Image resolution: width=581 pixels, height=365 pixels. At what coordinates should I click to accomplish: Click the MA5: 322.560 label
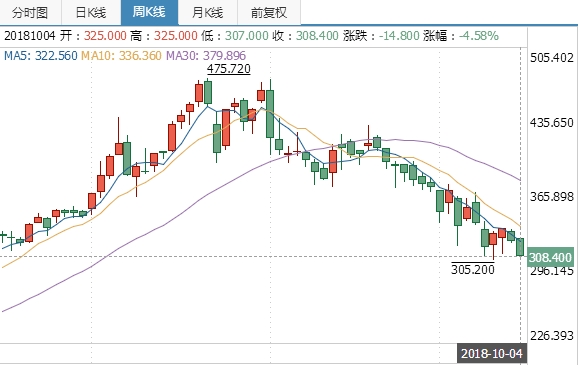click(40, 56)
